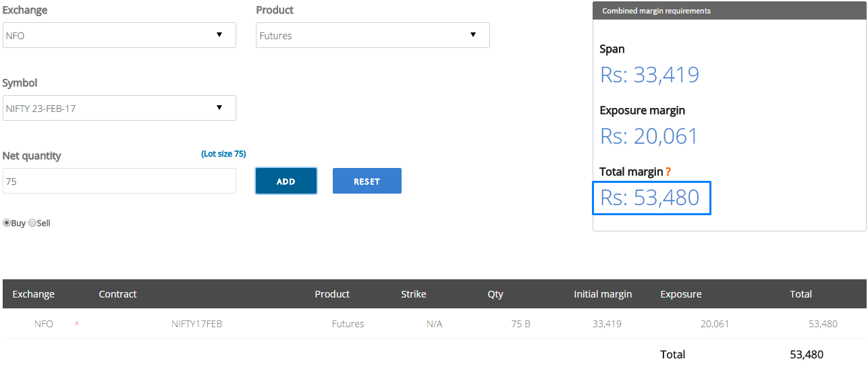Click the Exchange column header
This screenshot has height=365, width=868.
pos(34,294)
